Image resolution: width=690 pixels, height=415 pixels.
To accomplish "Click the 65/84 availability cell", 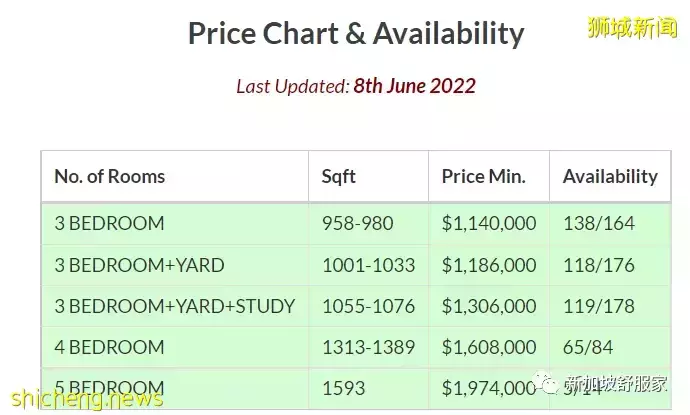I will 590,347.
